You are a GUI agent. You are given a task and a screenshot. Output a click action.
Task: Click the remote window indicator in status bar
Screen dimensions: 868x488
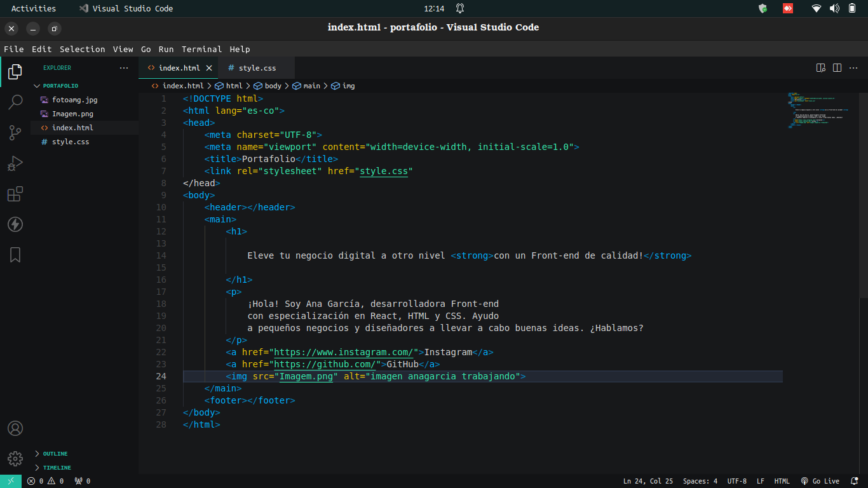coord(11,481)
